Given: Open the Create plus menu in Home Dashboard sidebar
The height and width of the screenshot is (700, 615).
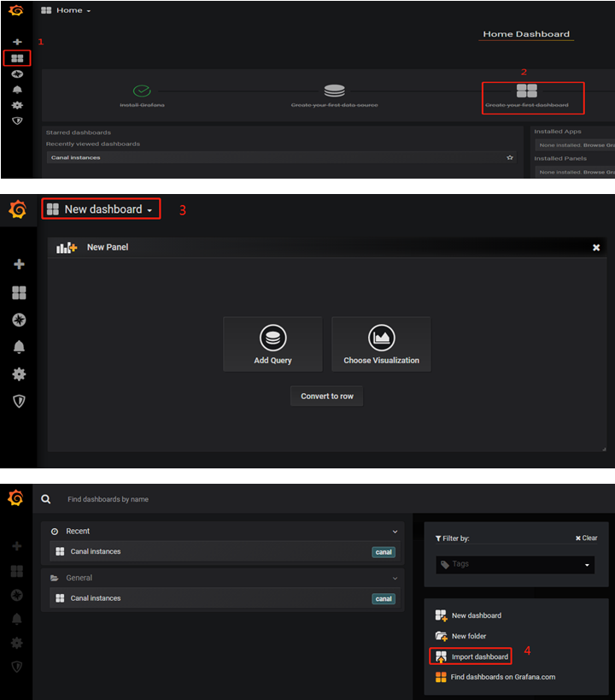Looking at the screenshot, I should (x=17, y=42).
